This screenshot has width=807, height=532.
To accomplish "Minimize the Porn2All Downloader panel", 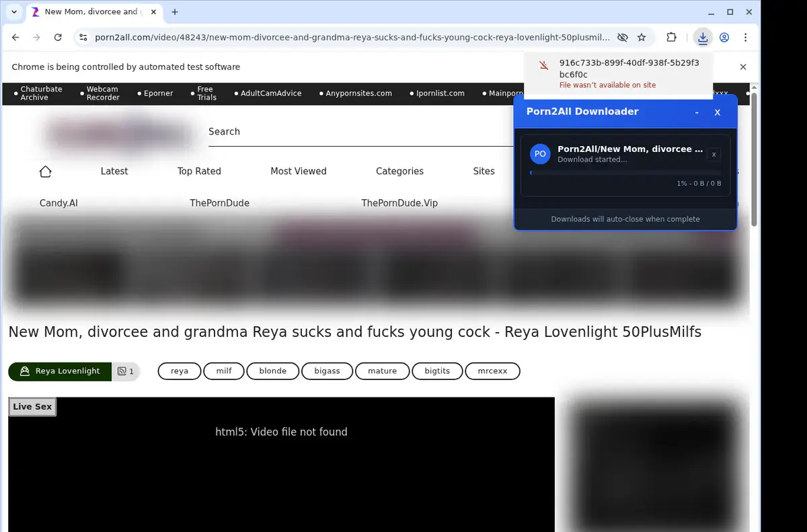I will click(697, 112).
